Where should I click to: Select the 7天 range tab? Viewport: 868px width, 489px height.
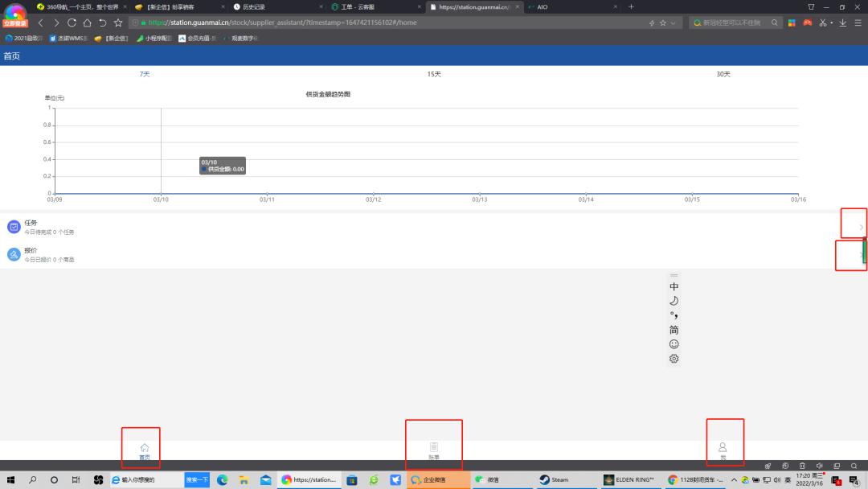coord(145,74)
